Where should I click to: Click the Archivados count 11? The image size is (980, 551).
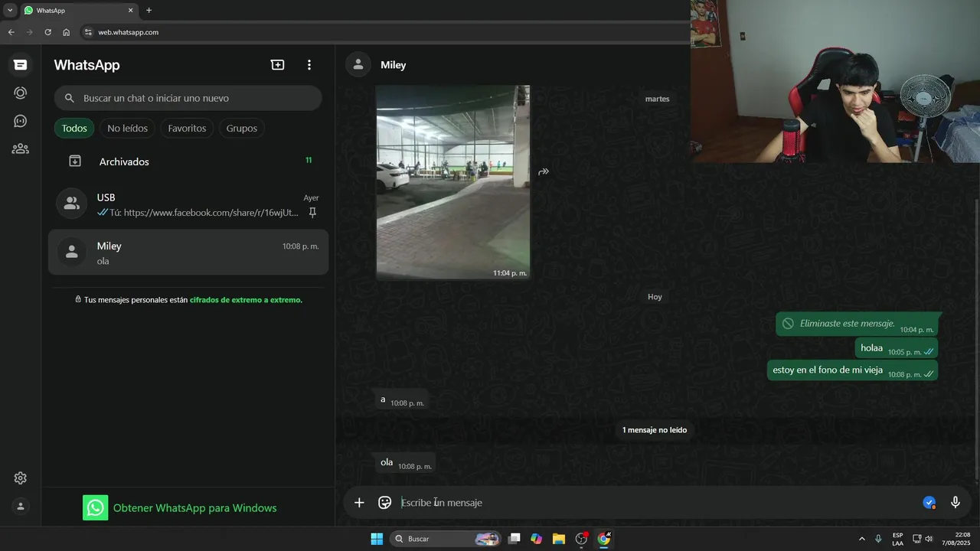click(309, 161)
